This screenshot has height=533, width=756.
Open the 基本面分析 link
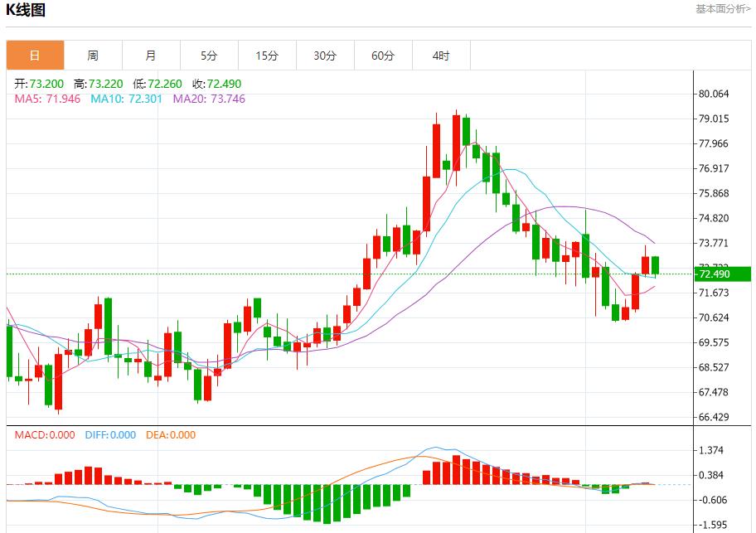[x=723, y=9]
